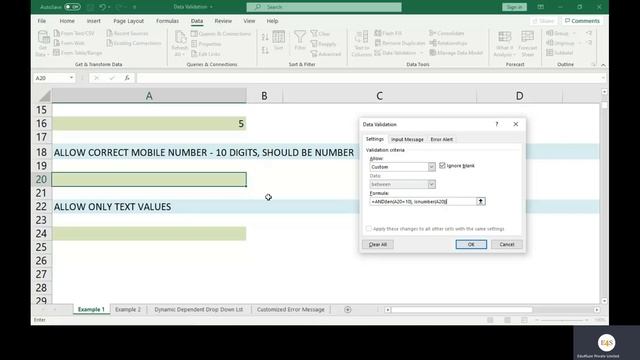This screenshot has height=360, width=640.
Task: Select From Web data source
Action: click(69, 43)
